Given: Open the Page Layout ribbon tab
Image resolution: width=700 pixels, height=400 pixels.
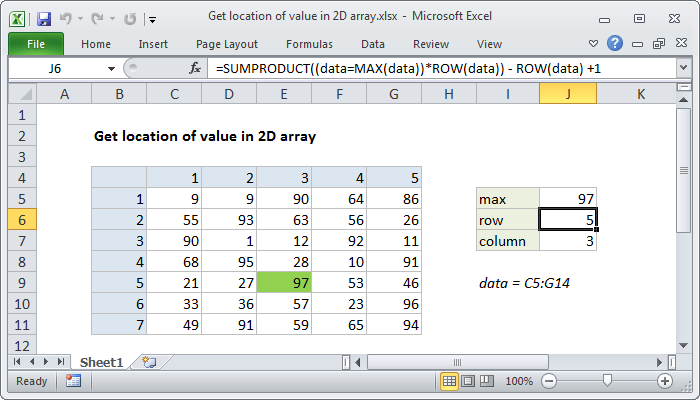Looking at the screenshot, I should 227,44.
